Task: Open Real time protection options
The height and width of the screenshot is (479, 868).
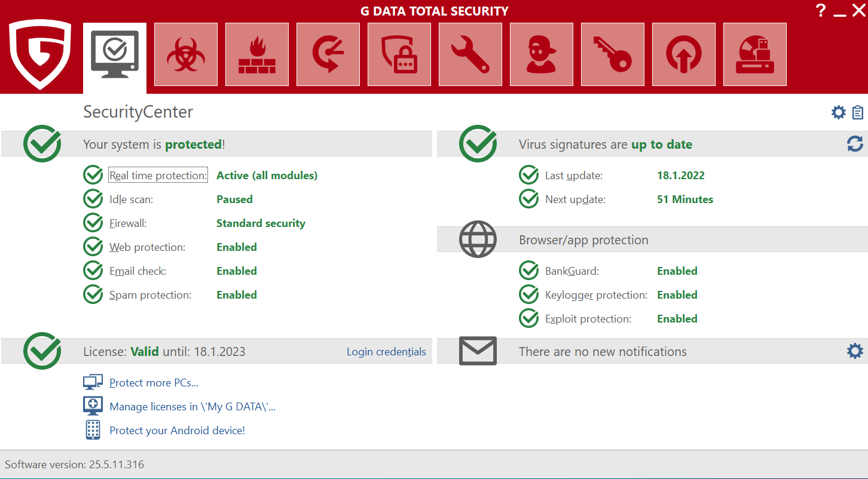Action: (x=158, y=175)
